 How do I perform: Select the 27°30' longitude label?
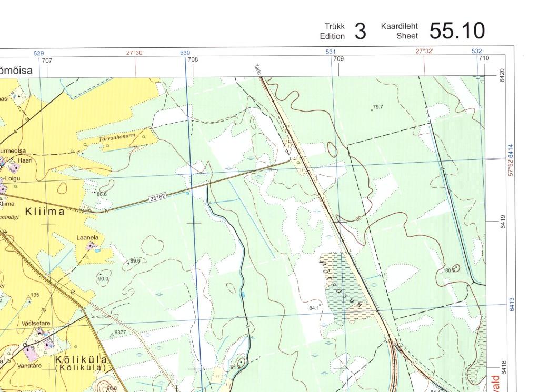pos(135,53)
